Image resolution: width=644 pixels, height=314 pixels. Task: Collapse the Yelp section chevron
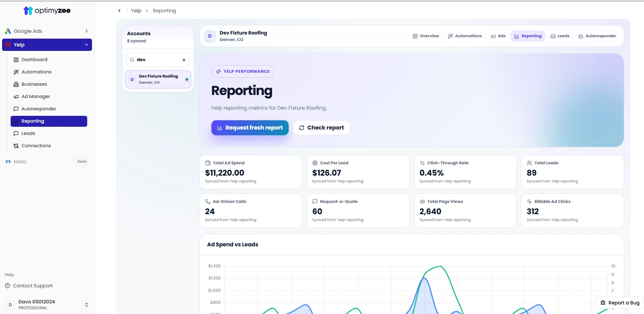[87, 45]
